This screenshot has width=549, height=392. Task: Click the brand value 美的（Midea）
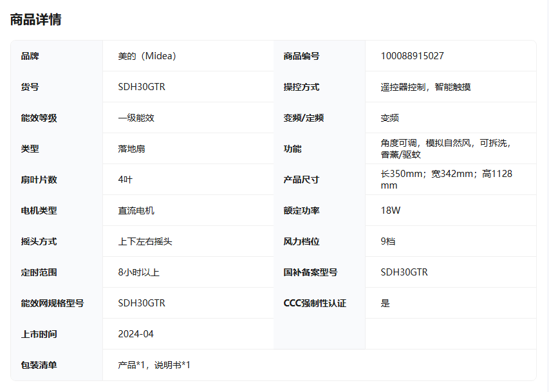click(x=147, y=56)
